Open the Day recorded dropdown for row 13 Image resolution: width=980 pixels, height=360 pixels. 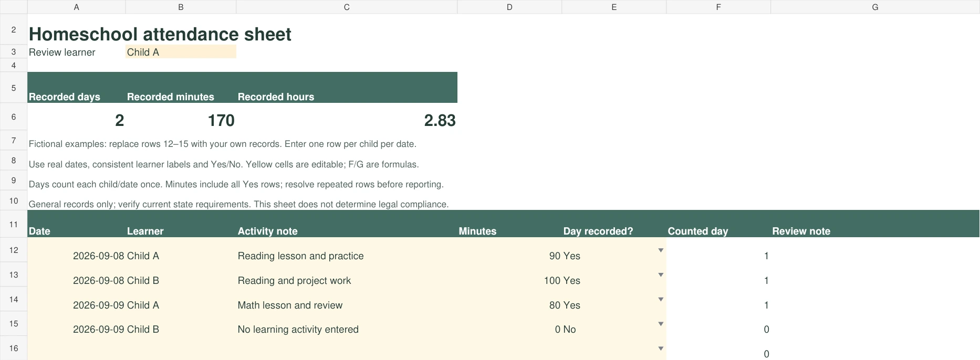click(x=661, y=275)
